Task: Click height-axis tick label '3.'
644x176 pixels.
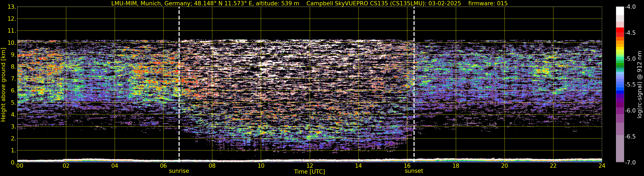Action: pos(13,126)
